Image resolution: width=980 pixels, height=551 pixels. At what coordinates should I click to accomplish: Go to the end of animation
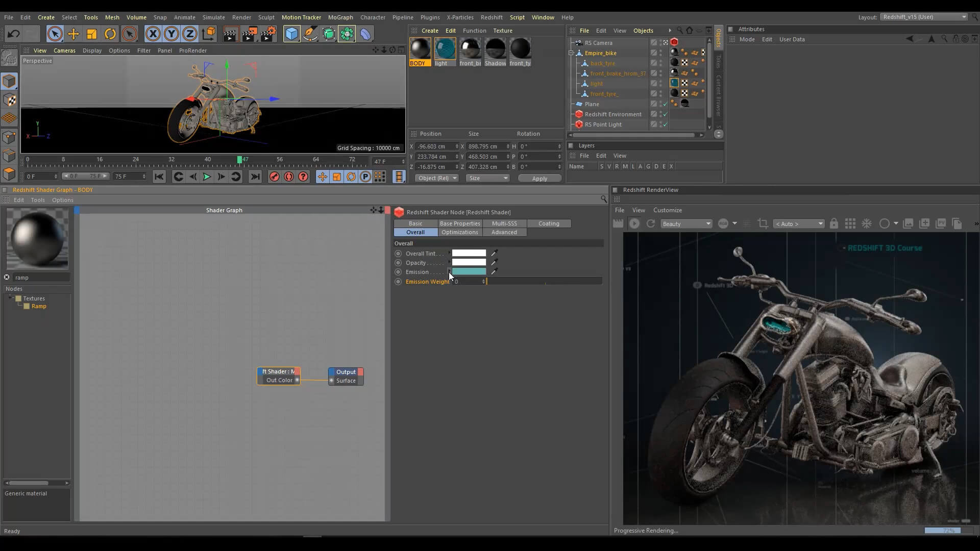pos(255,177)
